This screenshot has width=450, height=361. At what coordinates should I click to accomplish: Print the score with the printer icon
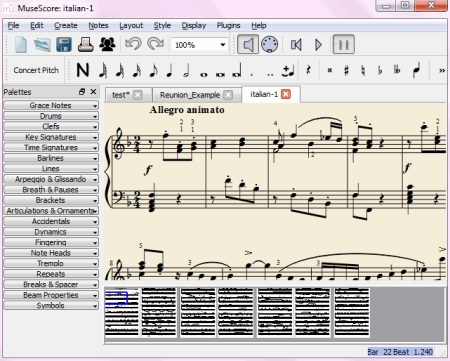point(86,44)
